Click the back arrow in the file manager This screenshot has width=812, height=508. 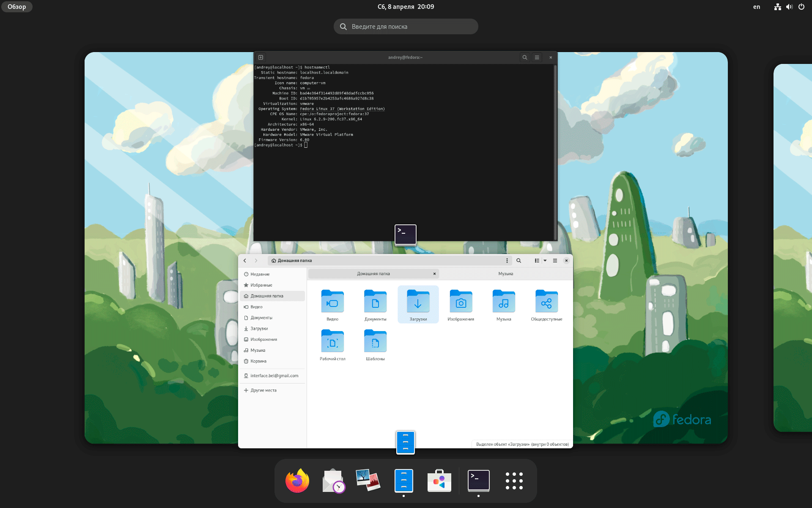click(x=245, y=261)
